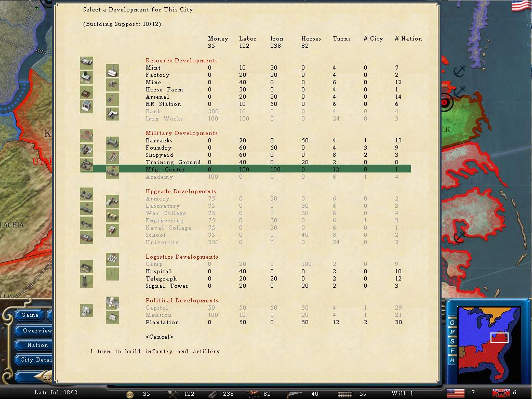532x400 pixels.
Task: Click the Factory building icon with smokestacks
Action: point(112,71)
